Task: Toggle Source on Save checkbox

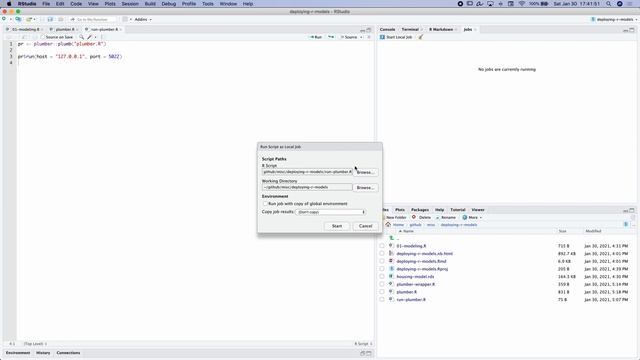Action: (x=42, y=37)
